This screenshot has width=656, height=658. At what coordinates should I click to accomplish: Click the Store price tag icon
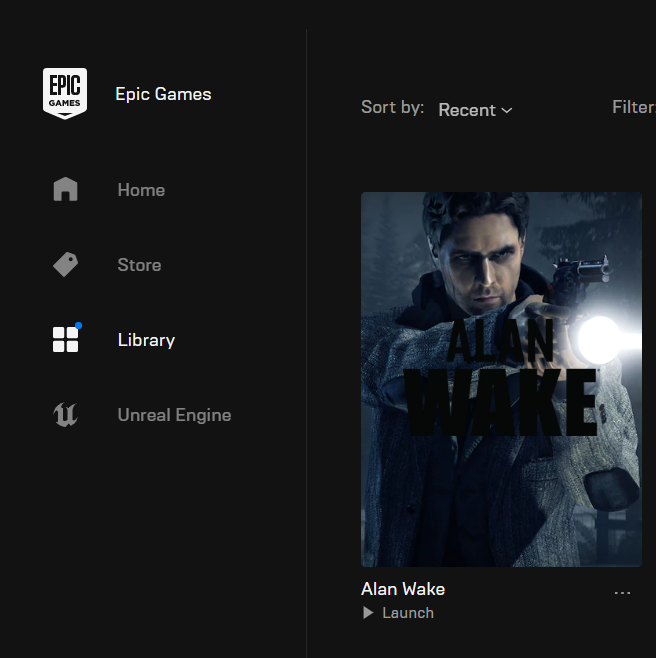pyautogui.click(x=65, y=264)
